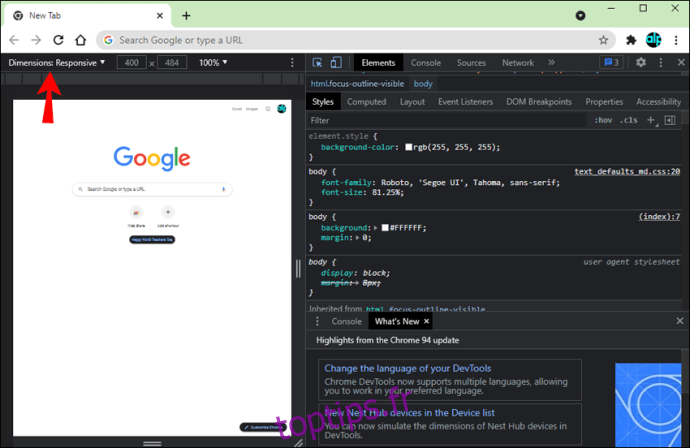Screen dimensions: 690x448
Task: Open the Sources tab
Action: pyautogui.click(x=471, y=62)
